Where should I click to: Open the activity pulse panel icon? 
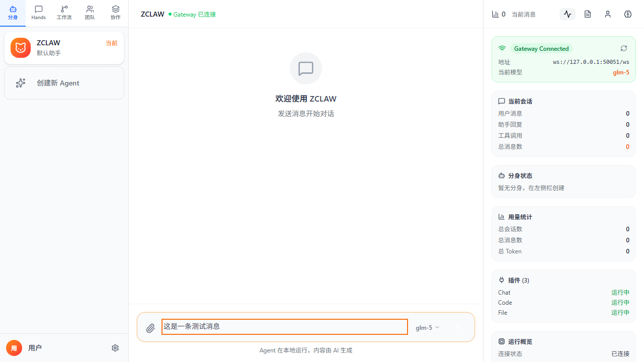coord(568,14)
